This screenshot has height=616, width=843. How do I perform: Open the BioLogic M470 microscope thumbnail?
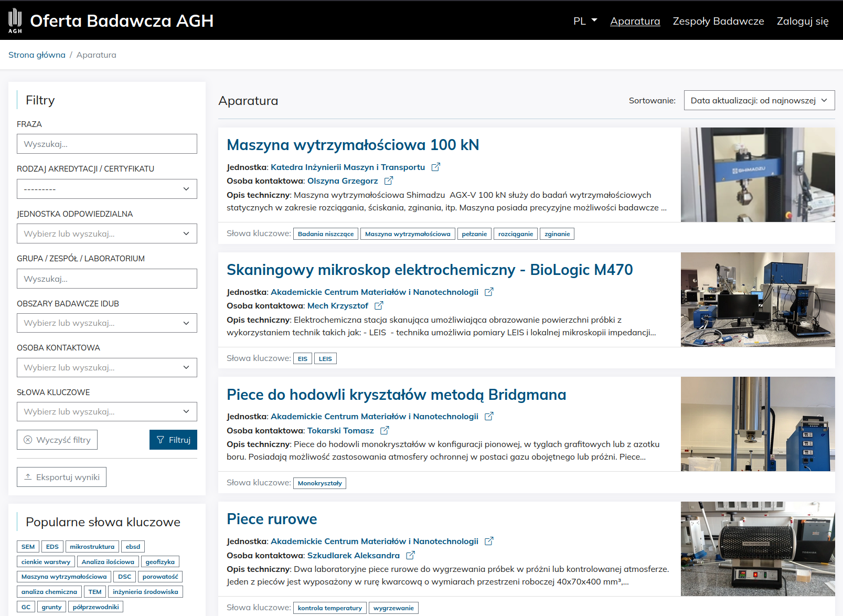point(757,300)
